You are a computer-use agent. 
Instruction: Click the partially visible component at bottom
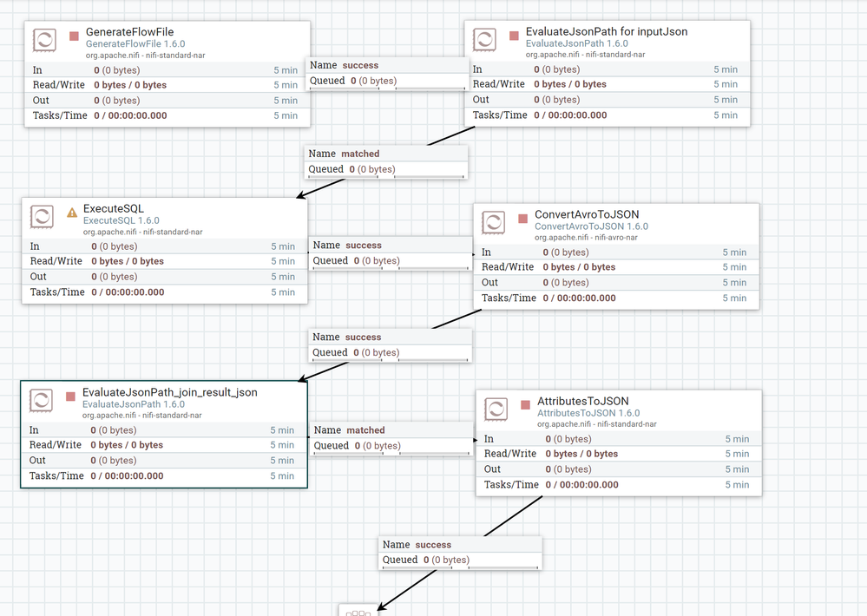(358, 610)
